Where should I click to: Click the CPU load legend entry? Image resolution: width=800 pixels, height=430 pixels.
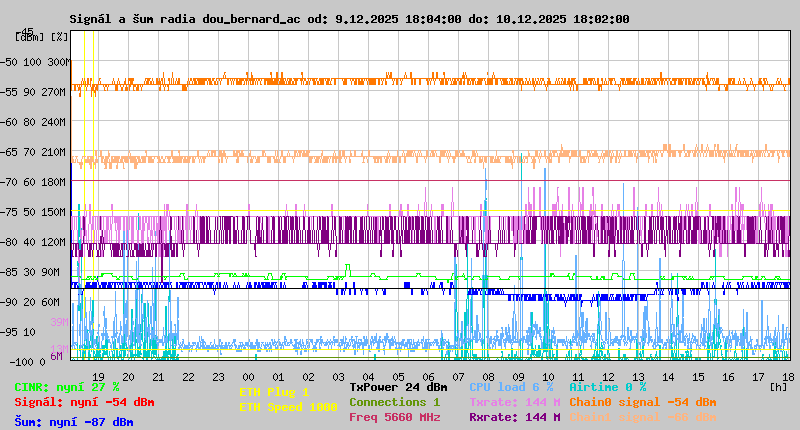[511, 387]
